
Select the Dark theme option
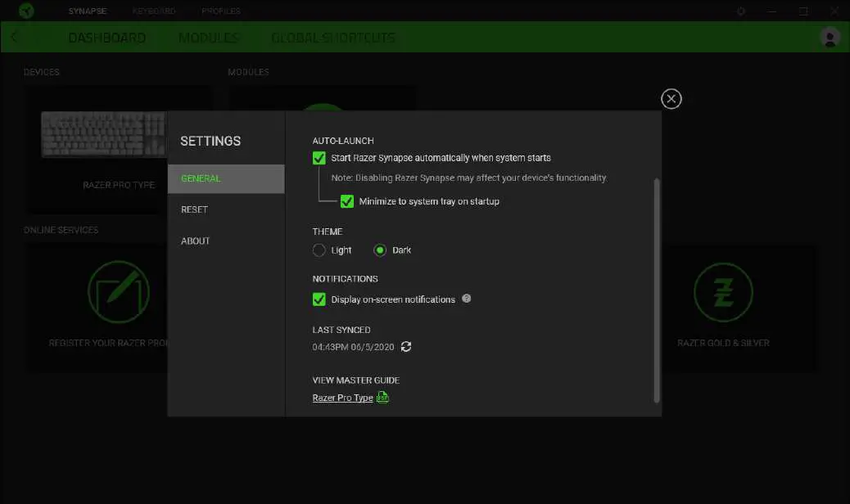point(380,250)
